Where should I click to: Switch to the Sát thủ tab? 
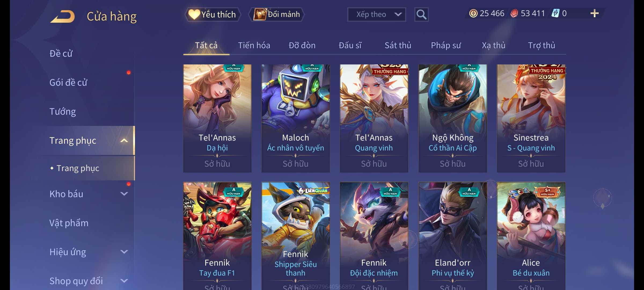pyautogui.click(x=398, y=45)
